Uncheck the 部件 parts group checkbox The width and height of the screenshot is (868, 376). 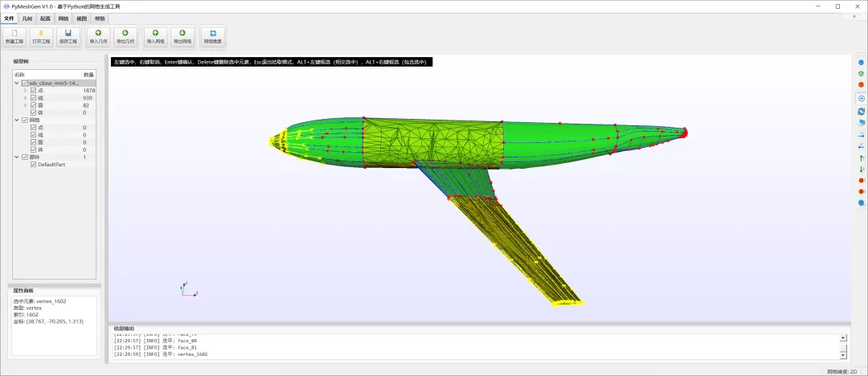(x=25, y=157)
